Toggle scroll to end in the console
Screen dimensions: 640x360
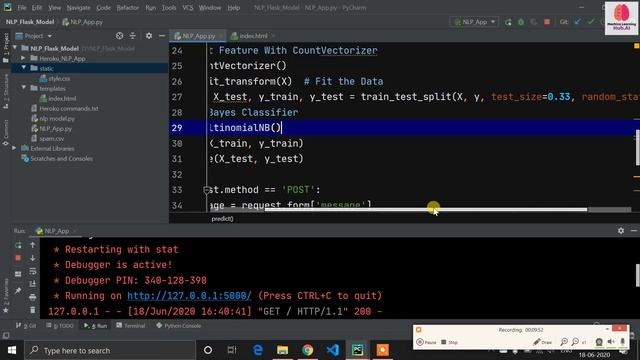(33, 284)
